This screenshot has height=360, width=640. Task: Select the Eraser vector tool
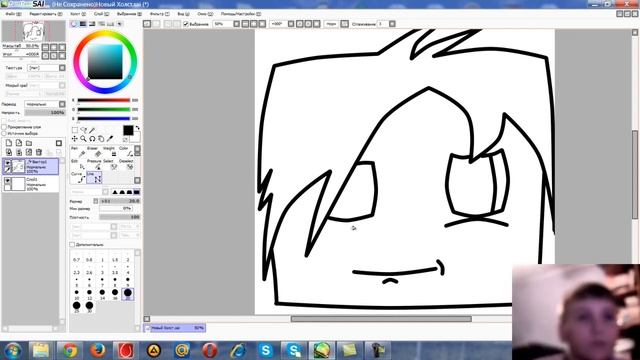pyautogui.click(x=94, y=152)
